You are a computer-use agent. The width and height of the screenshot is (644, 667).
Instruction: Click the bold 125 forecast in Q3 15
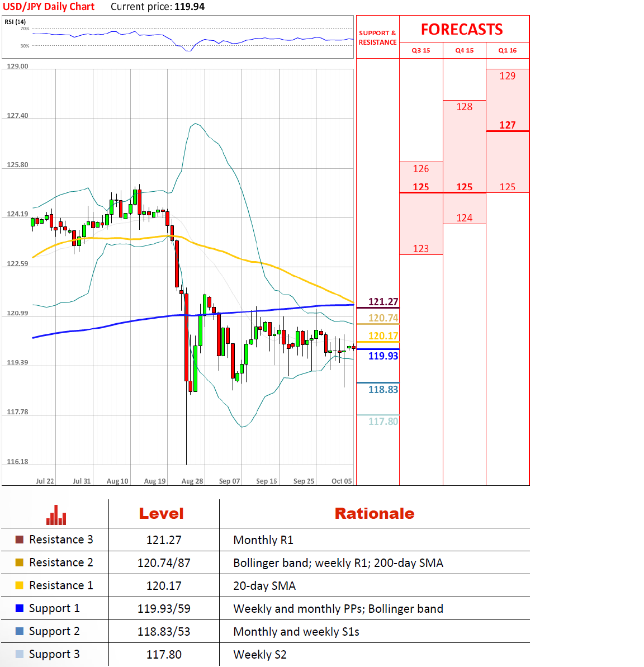click(x=421, y=187)
